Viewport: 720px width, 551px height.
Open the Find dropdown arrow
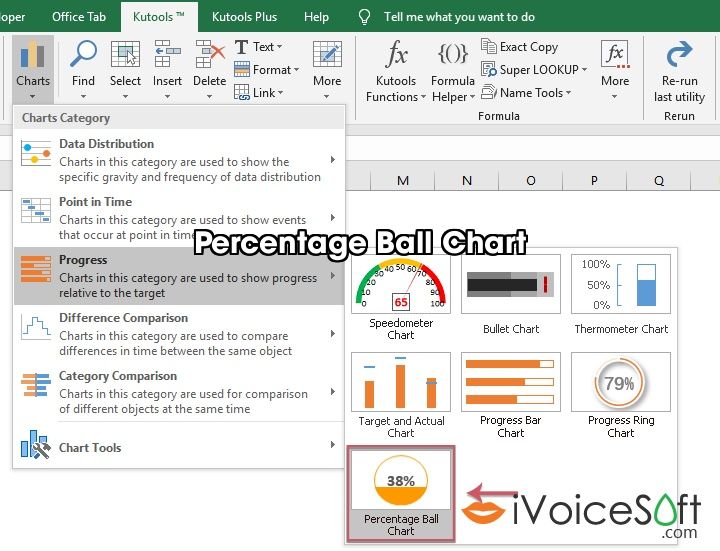pyautogui.click(x=83, y=96)
